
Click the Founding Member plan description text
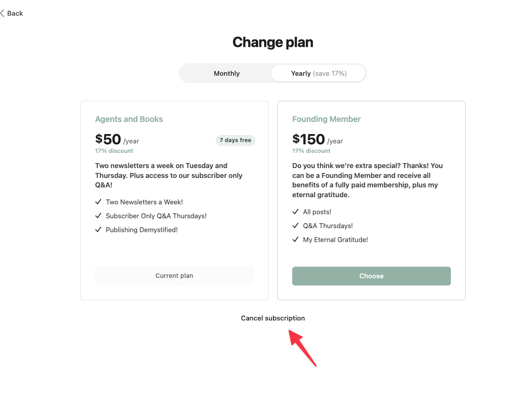tap(368, 180)
